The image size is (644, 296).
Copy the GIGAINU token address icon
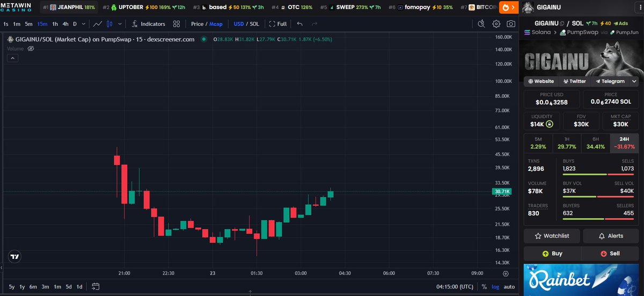[x=562, y=24]
